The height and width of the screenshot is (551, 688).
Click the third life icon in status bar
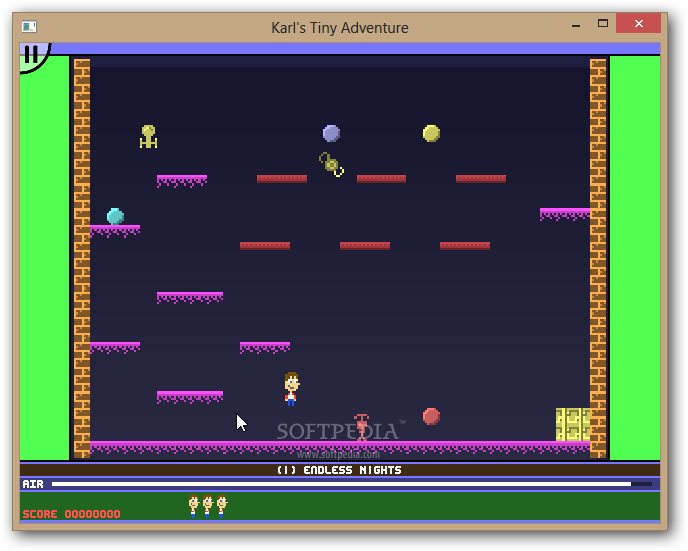[222, 507]
